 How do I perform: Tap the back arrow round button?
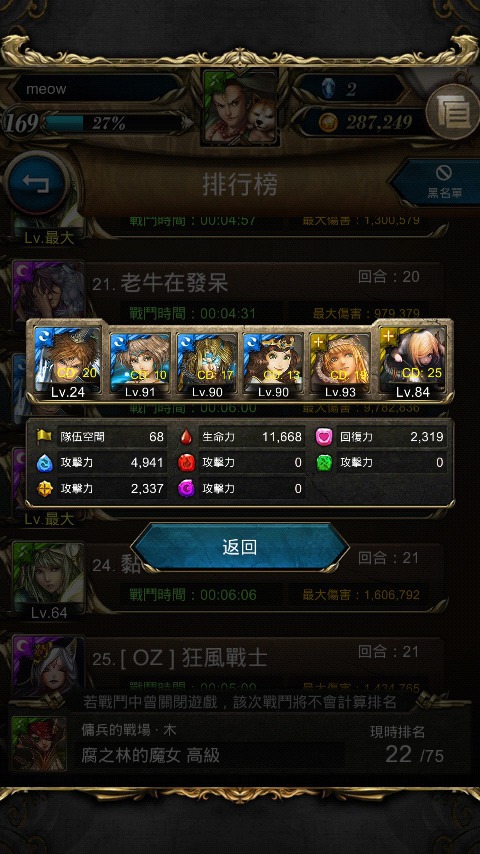coord(36,186)
